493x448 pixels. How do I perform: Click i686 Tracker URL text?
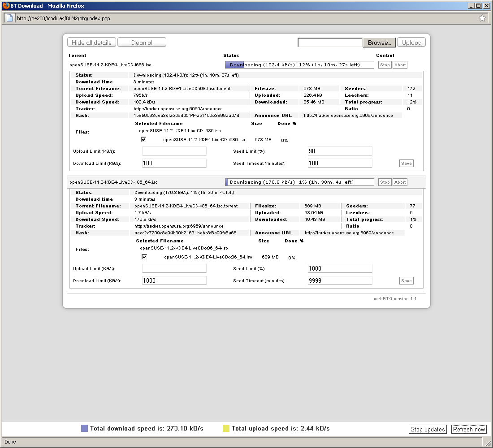click(x=178, y=109)
